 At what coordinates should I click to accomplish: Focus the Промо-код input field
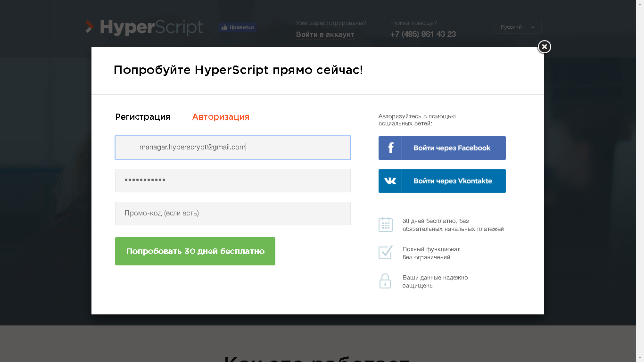coord(233,214)
